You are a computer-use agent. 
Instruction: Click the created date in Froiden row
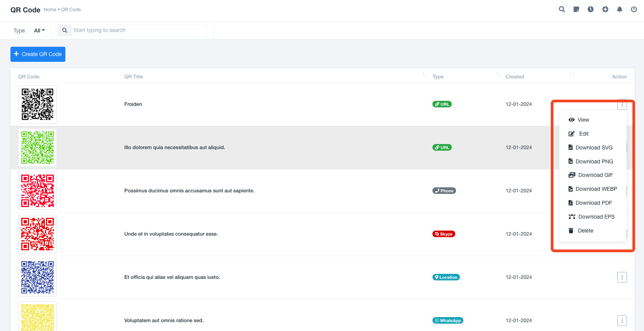coord(519,104)
